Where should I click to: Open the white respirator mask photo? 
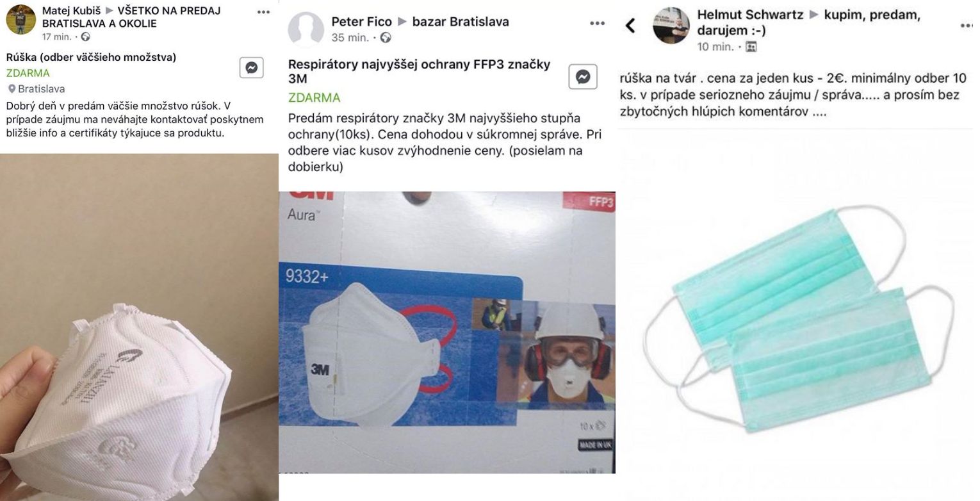click(139, 327)
